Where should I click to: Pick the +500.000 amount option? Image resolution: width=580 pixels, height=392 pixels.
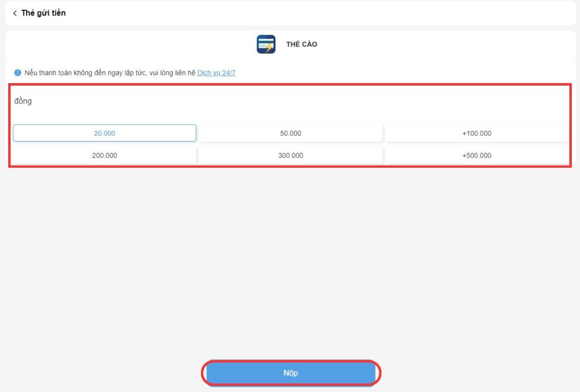477,155
